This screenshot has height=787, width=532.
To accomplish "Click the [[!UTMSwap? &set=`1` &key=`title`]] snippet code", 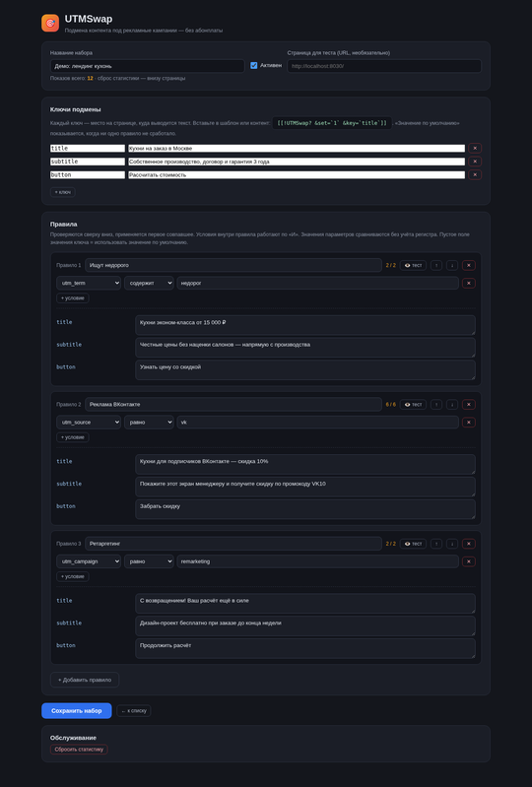I will coord(332,123).
